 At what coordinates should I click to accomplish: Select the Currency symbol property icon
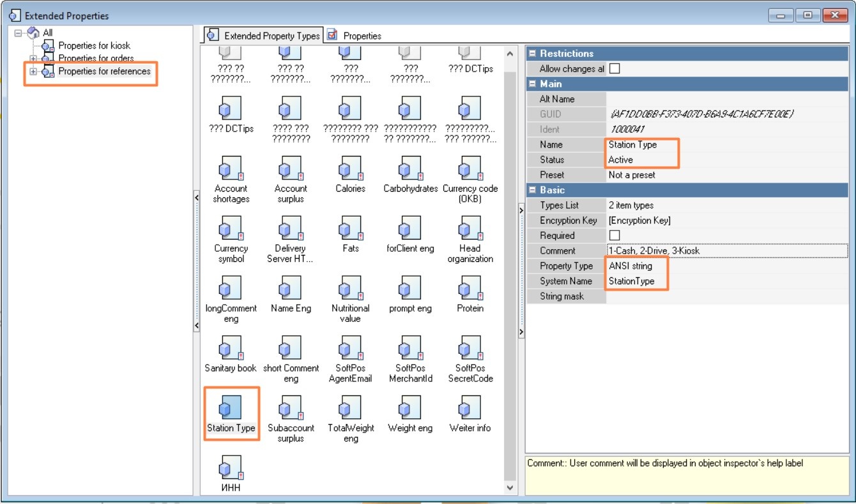pos(231,229)
